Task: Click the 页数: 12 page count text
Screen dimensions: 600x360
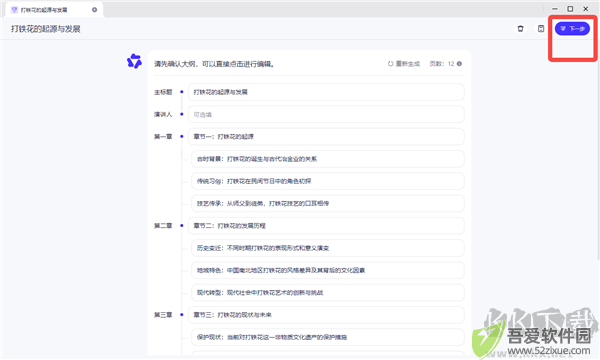Action: pos(442,64)
